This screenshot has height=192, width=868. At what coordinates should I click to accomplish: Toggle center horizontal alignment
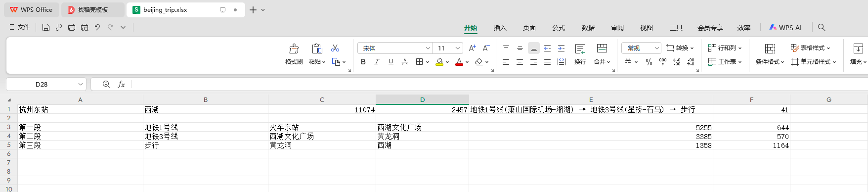click(x=520, y=62)
